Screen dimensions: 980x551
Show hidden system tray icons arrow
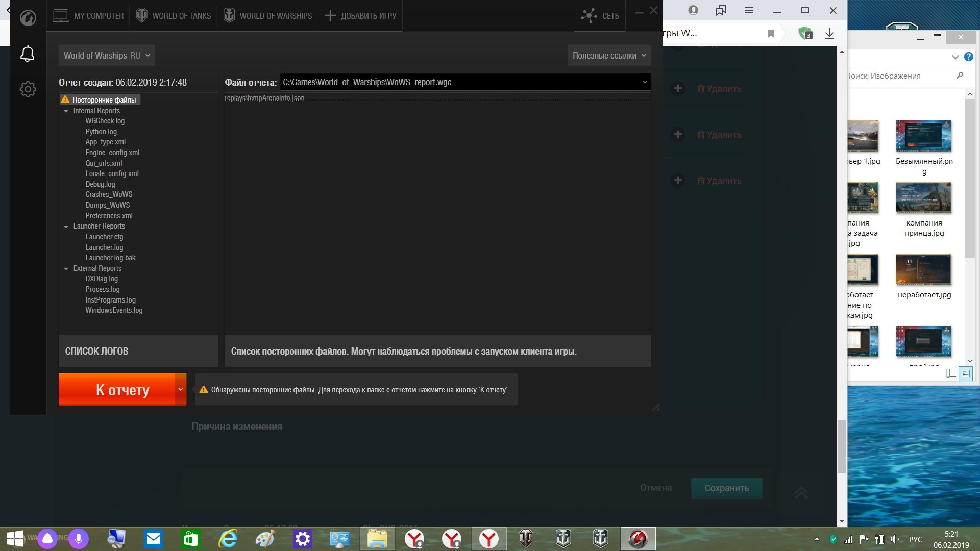click(817, 539)
